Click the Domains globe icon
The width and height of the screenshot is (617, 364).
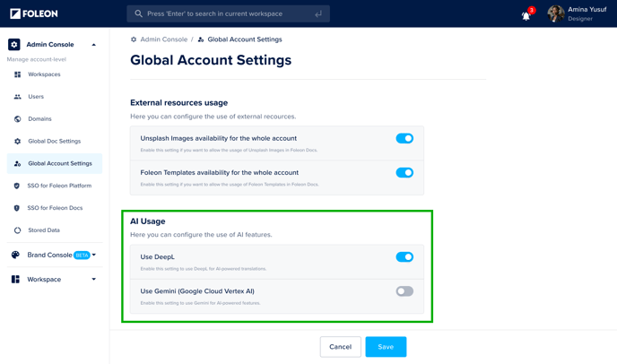[17, 119]
